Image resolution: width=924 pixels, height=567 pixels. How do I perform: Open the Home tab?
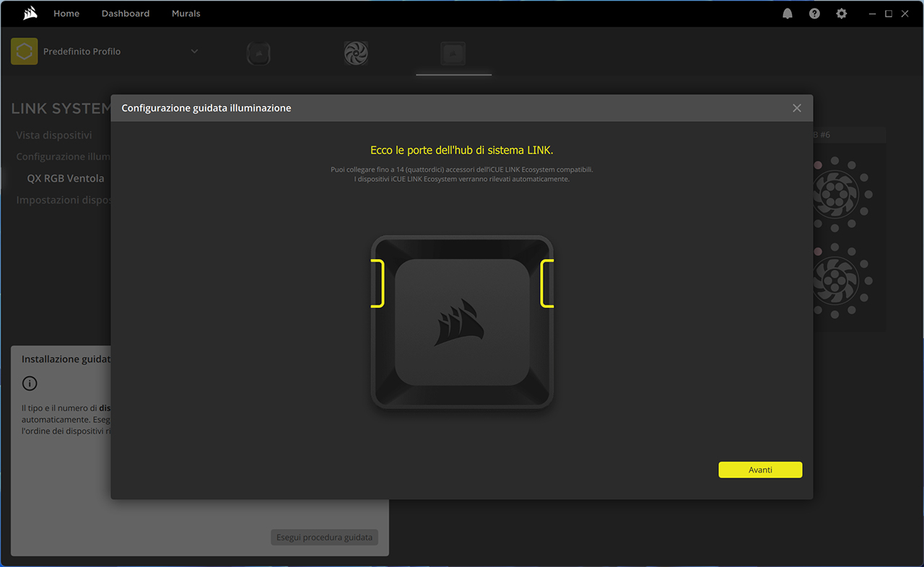[x=66, y=14]
